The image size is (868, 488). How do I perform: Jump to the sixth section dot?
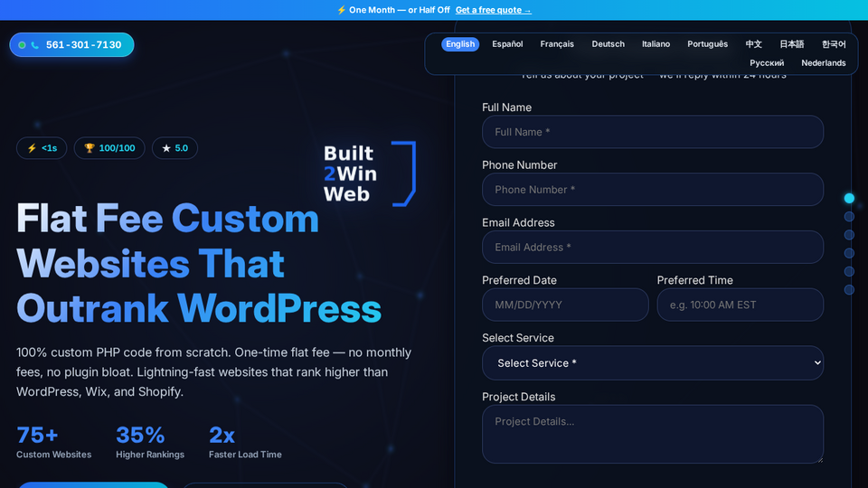point(849,289)
